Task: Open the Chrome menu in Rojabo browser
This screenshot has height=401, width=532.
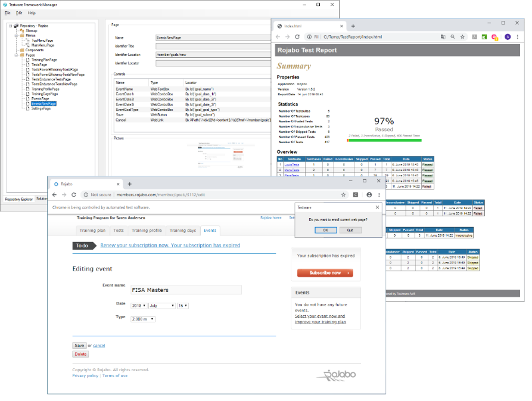Action: [379, 195]
